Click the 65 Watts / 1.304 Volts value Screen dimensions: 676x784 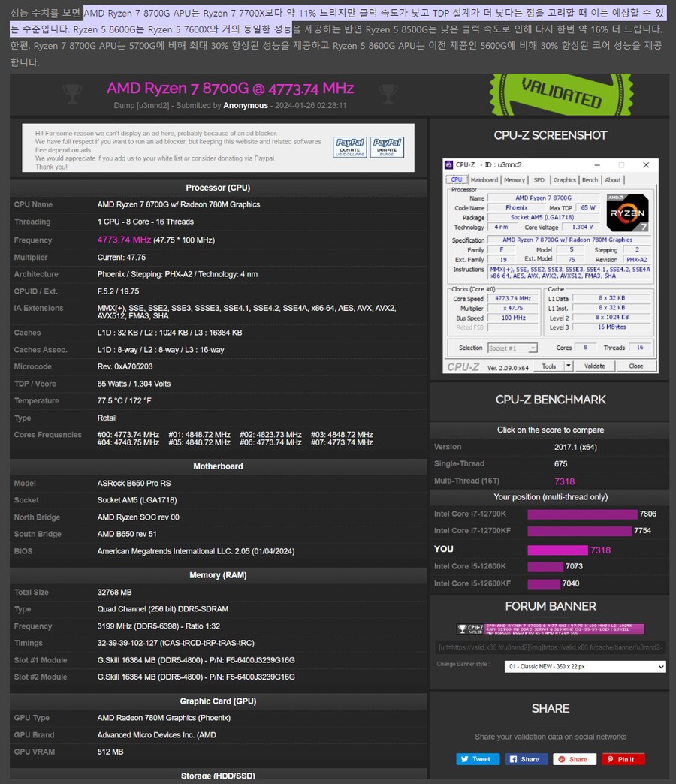coord(134,384)
